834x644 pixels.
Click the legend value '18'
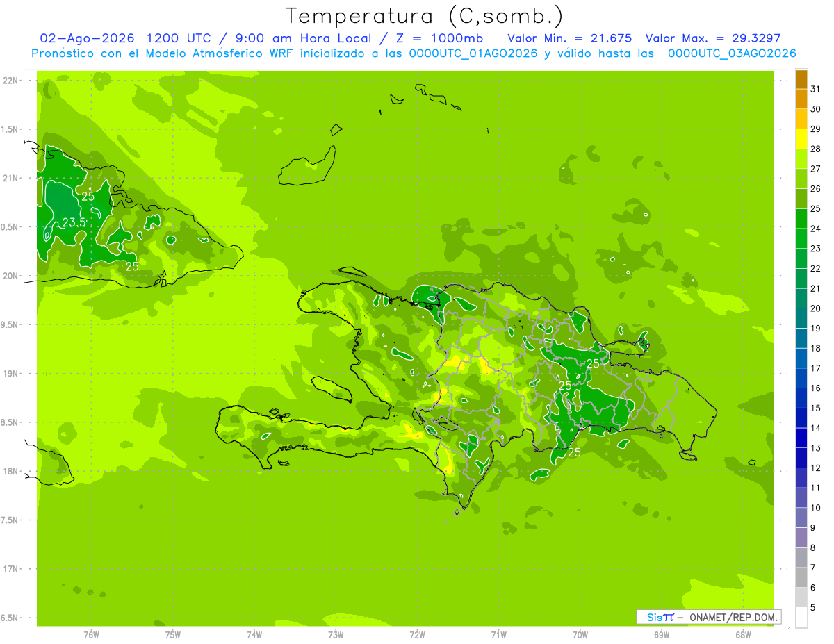(x=816, y=348)
